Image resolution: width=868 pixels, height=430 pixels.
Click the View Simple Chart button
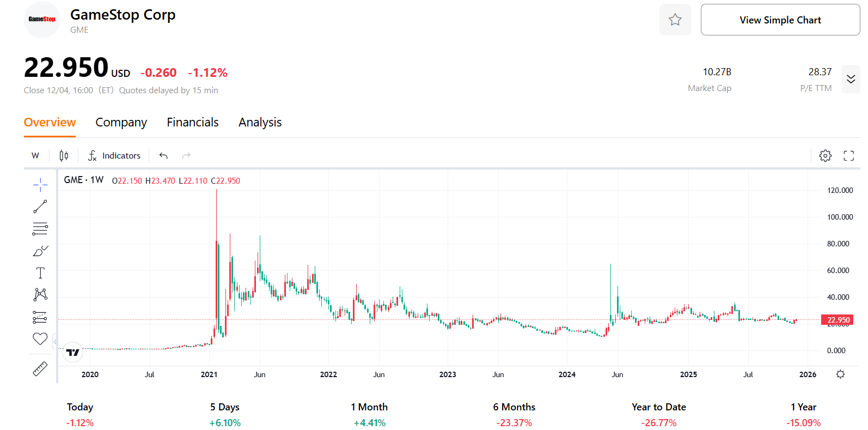coord(780,20)
